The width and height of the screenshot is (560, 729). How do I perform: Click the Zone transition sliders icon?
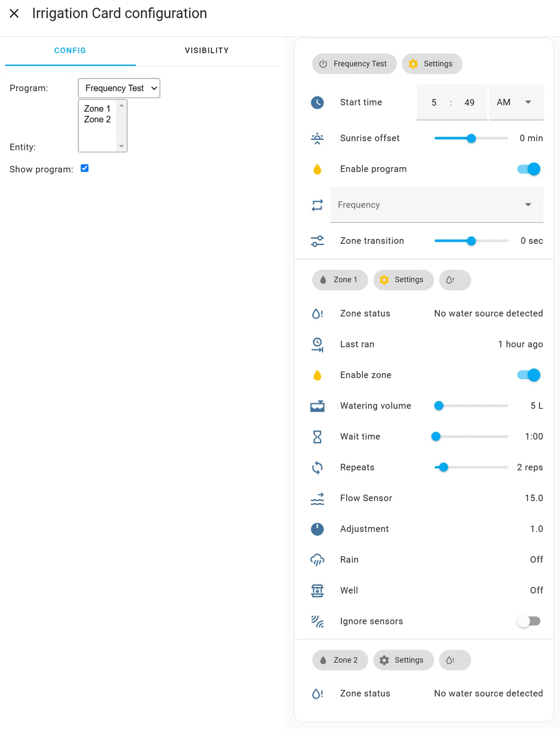(x=317, y=241)
